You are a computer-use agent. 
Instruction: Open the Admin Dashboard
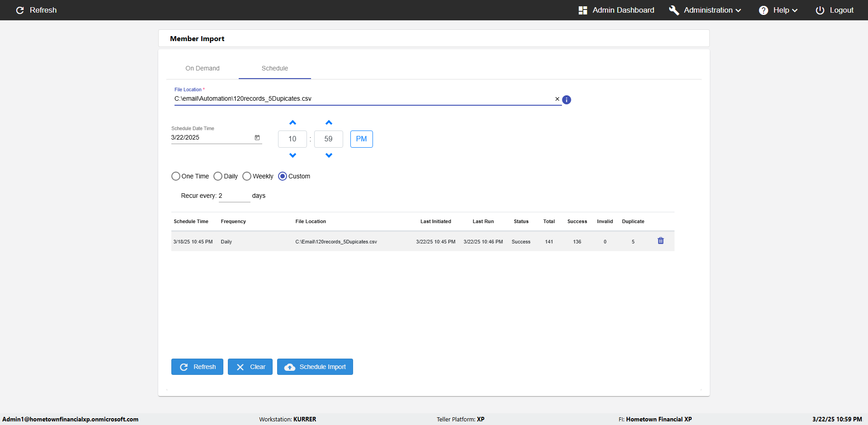(x=616, y=10)
